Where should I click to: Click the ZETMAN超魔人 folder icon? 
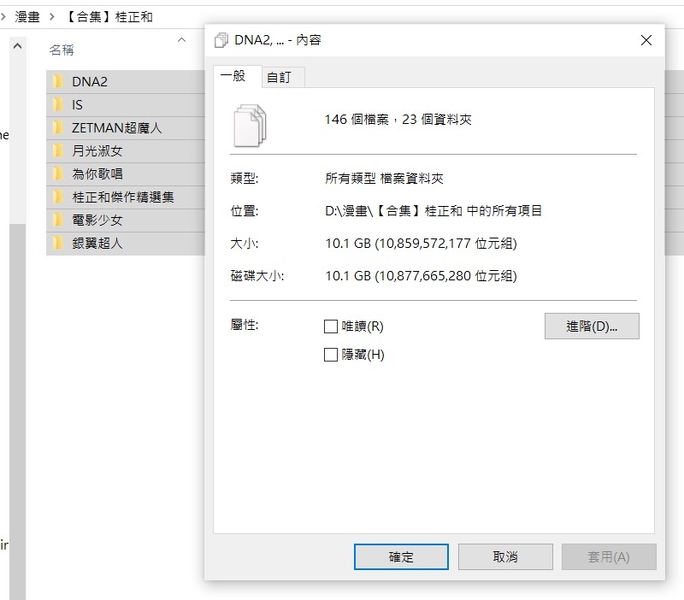point(58,128)
